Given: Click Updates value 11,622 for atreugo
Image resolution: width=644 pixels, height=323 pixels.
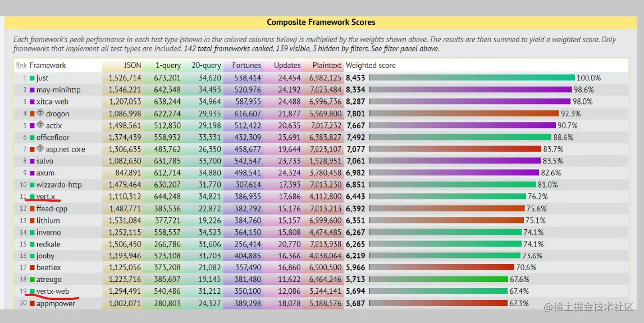Looking at the screenshot, I should [289, 280].
